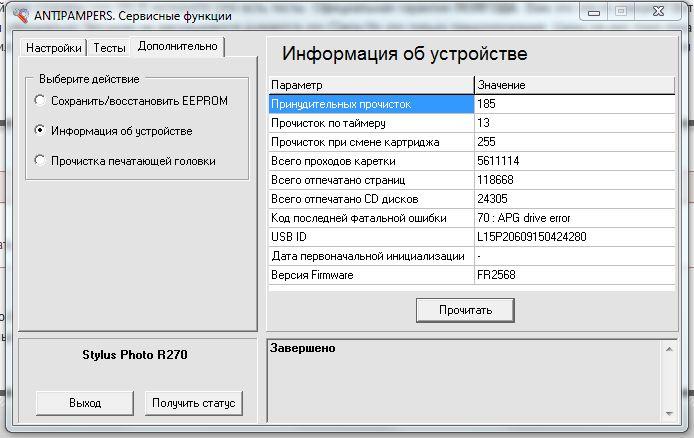Select Код последней фатальной ошибки row
The image size is (694, 438).
click(x=472, y=218)
